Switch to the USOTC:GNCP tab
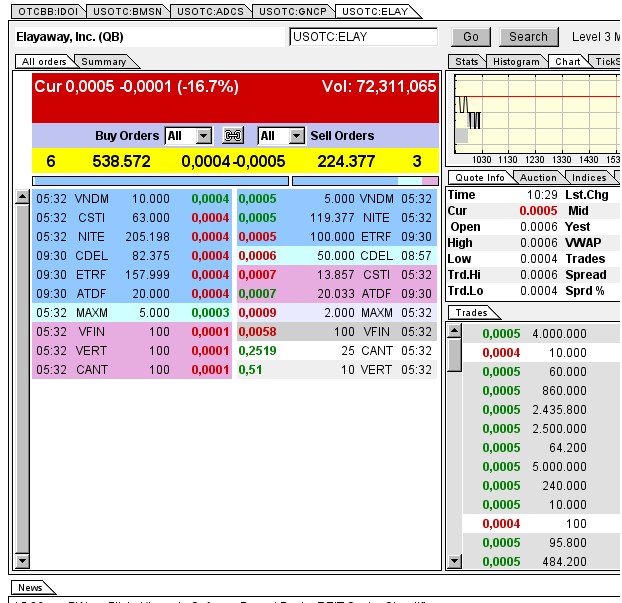Image resolution: width=622 pixels, height=603 pixels. click(x=293, y=12)
